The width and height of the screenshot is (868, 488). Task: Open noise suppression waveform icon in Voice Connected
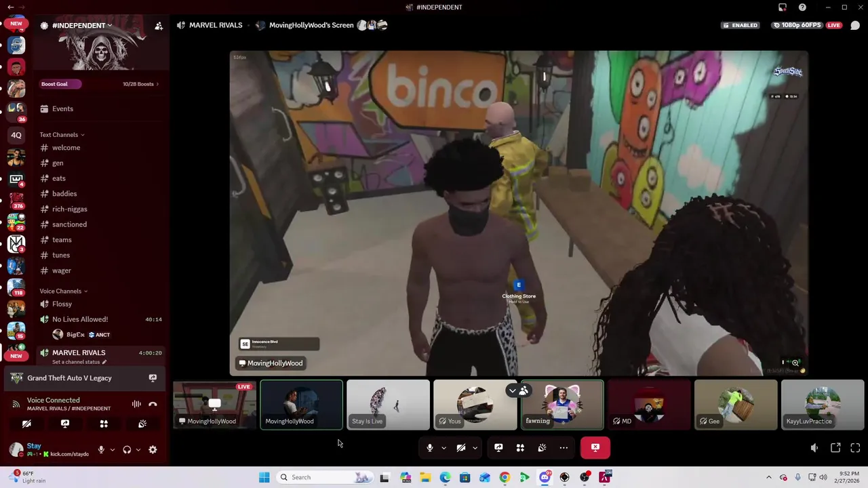point(136,404)
